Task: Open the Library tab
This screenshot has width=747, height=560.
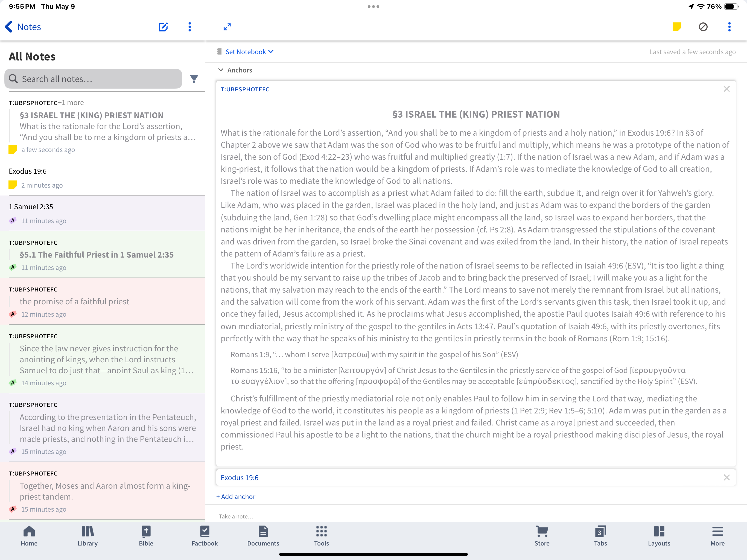Action: (87, 536)
